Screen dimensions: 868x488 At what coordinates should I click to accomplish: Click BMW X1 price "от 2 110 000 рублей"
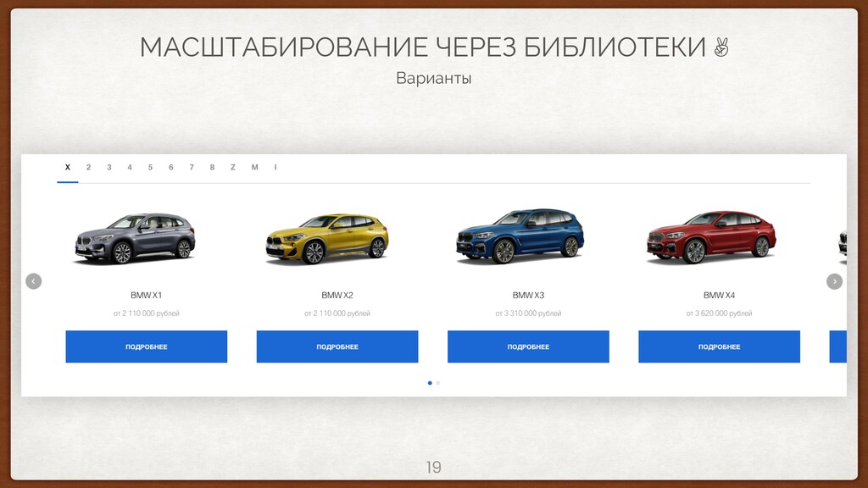[146, 313]
